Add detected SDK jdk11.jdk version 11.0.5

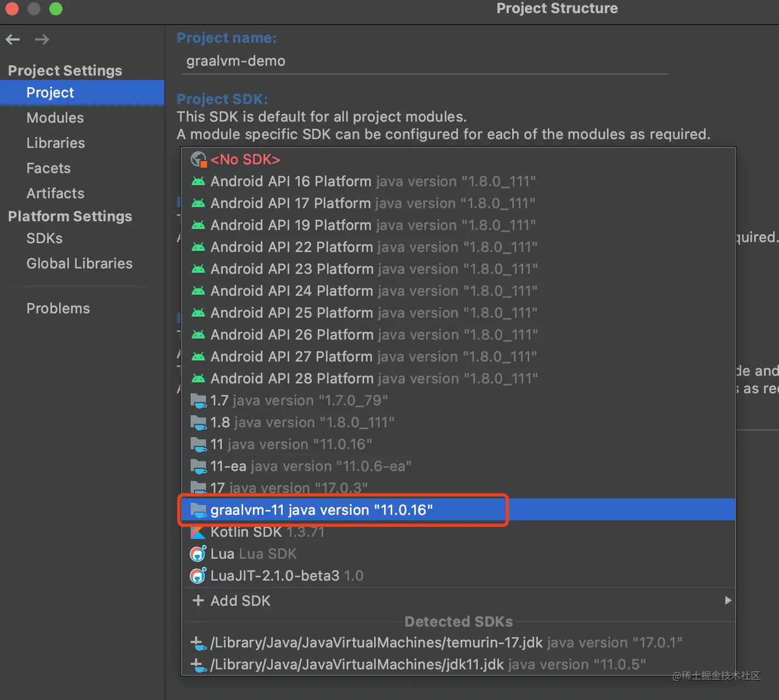[x=459, y=664]
